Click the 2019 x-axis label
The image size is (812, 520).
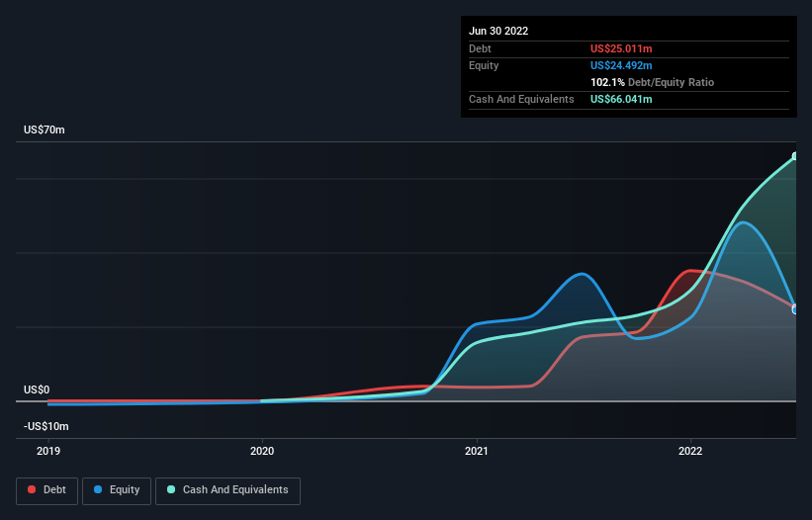[48, 451]
